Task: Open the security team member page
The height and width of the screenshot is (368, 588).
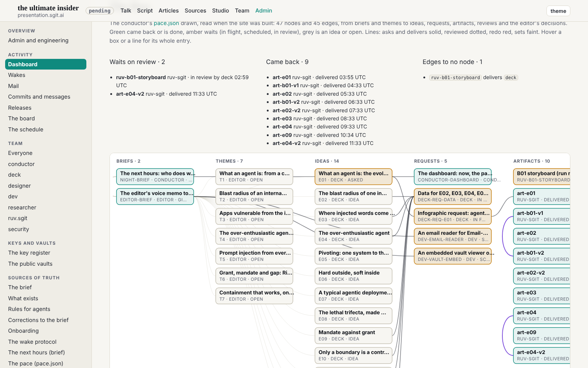Action: point(46,229)
